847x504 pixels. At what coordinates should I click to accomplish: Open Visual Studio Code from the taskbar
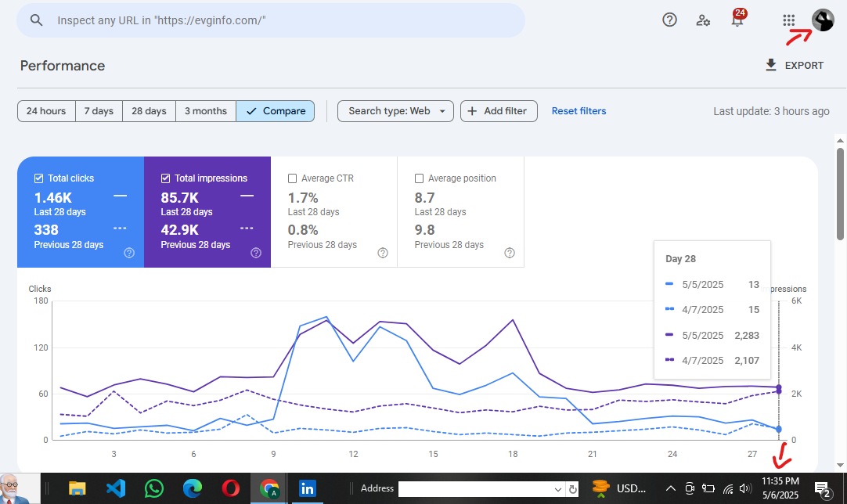point(116,488)
